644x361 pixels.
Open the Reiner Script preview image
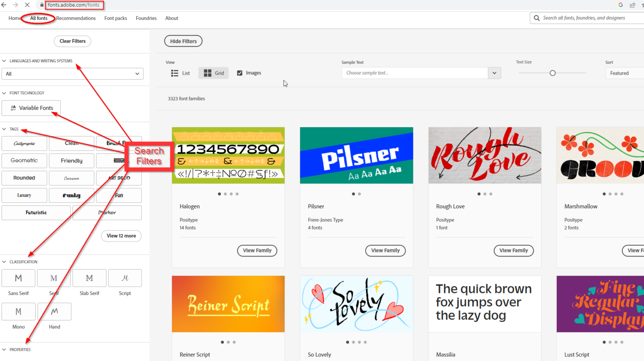[228, 304]
